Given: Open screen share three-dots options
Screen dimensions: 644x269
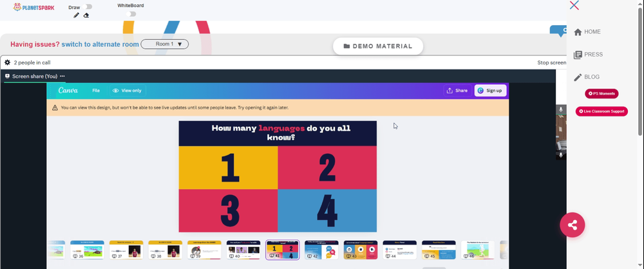Looking at the screenshot, I should (x=62, y=77).
